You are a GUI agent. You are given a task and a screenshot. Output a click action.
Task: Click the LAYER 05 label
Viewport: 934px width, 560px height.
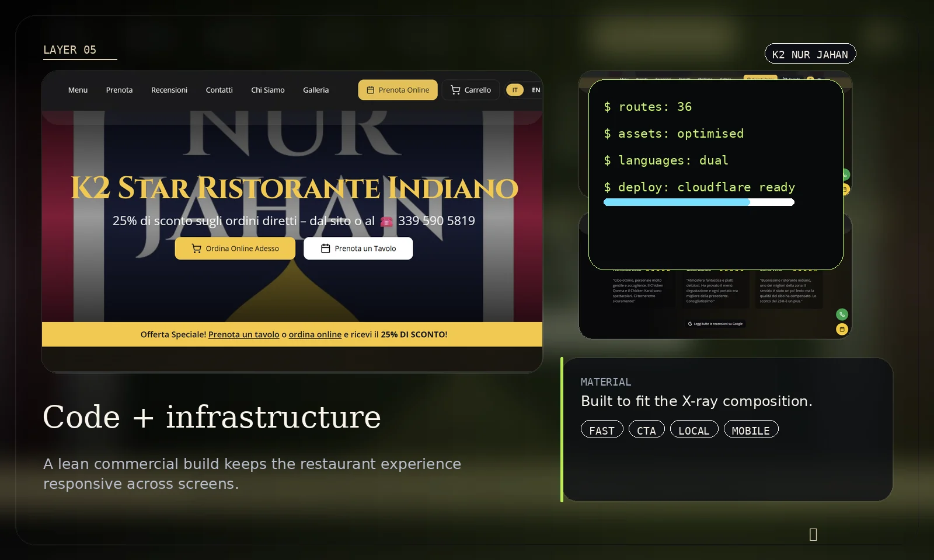tap(70, 50)
